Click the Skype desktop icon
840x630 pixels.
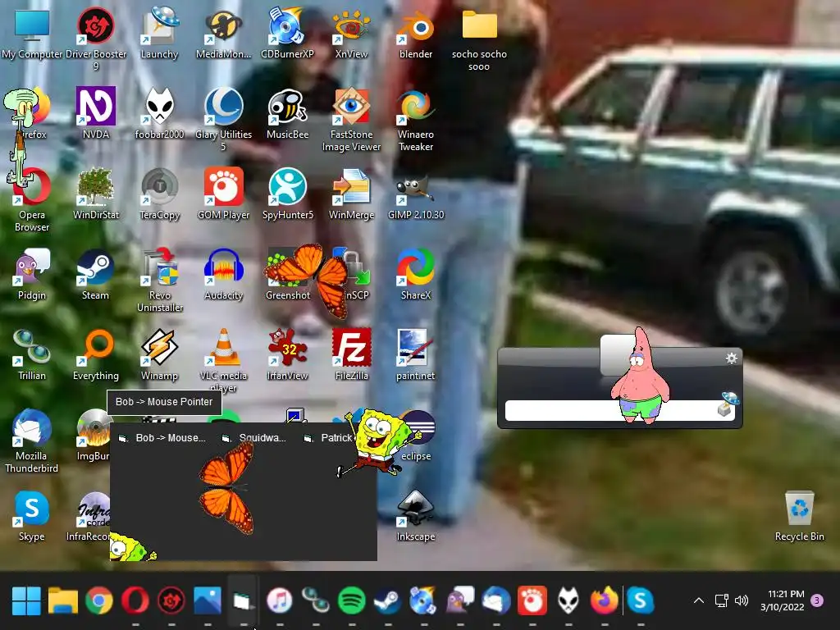(x=32, y=515)
